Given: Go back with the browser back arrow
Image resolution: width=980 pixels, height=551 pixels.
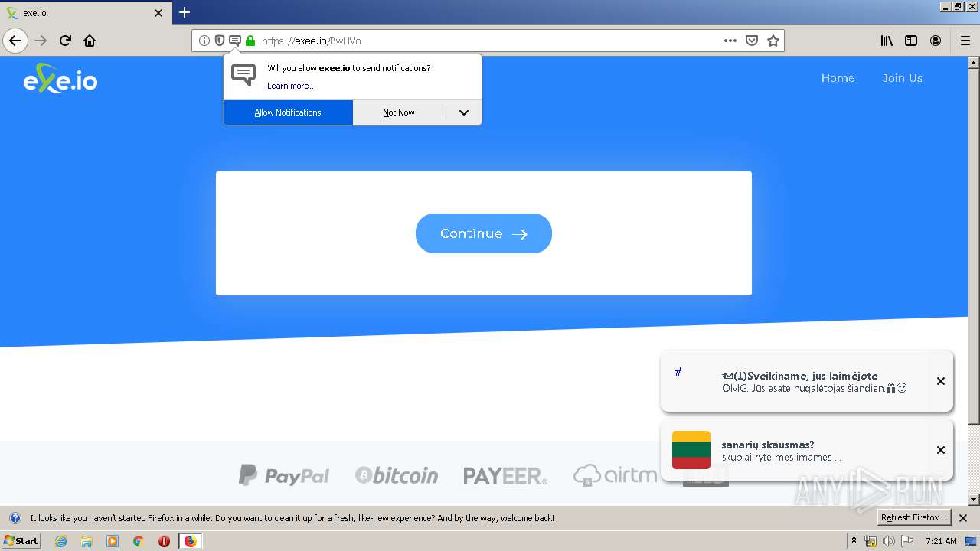Looking at the screenshot, I should point(15,41).
